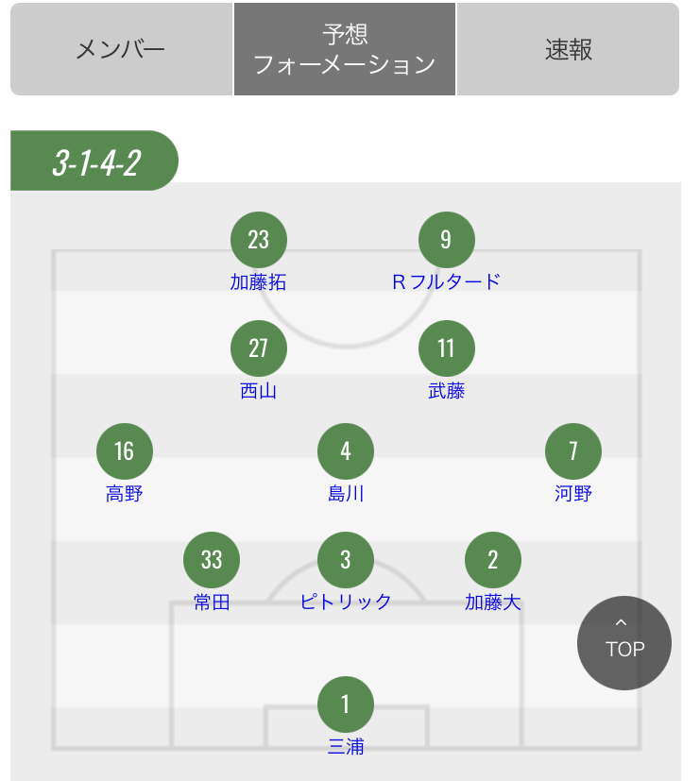
Task: Open player link 加藤大
Action: point(493,602)
